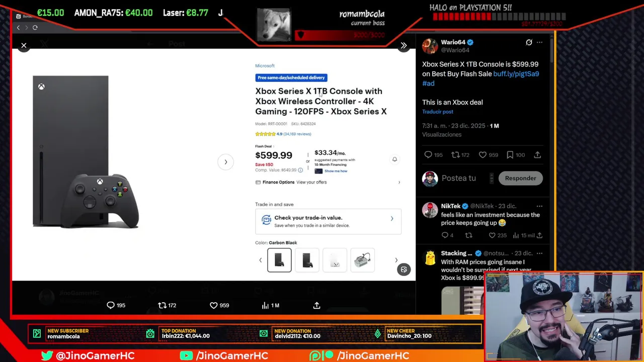This screenshot has height=362, width=644.
Task: Open Wario64's profile avatar
Action: point(430,46)
